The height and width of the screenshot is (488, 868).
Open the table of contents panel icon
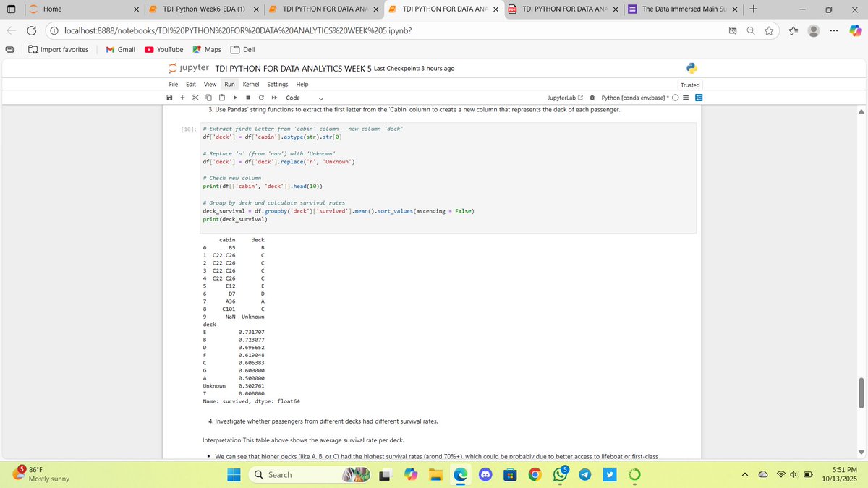(699, 98)
